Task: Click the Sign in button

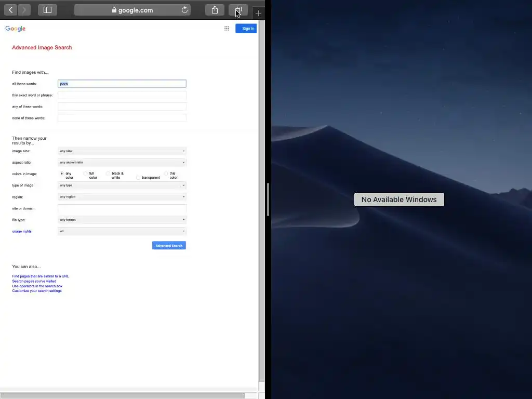Action: (246, 29)
